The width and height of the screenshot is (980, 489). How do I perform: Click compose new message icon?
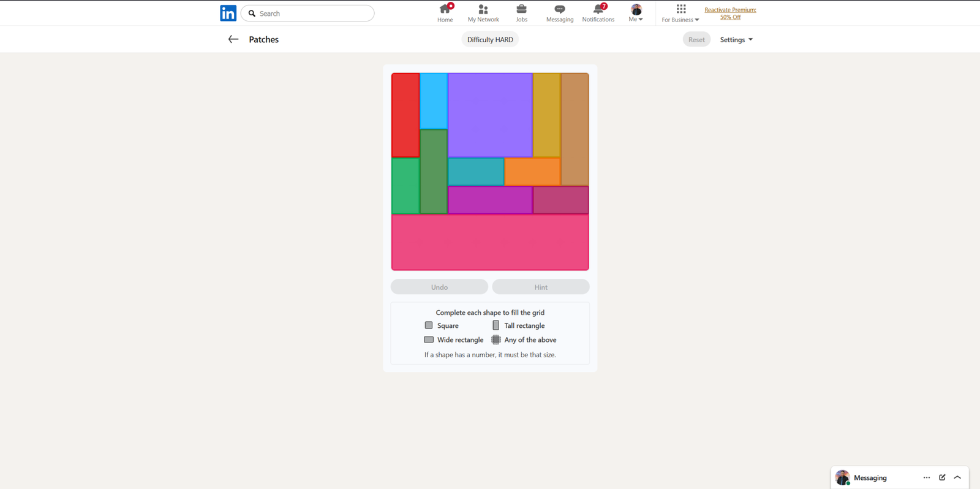[942, 477]
